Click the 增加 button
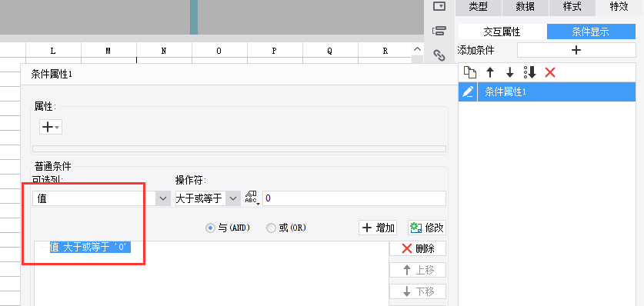The height and width of the screenshot is (306, 644). 378,228
